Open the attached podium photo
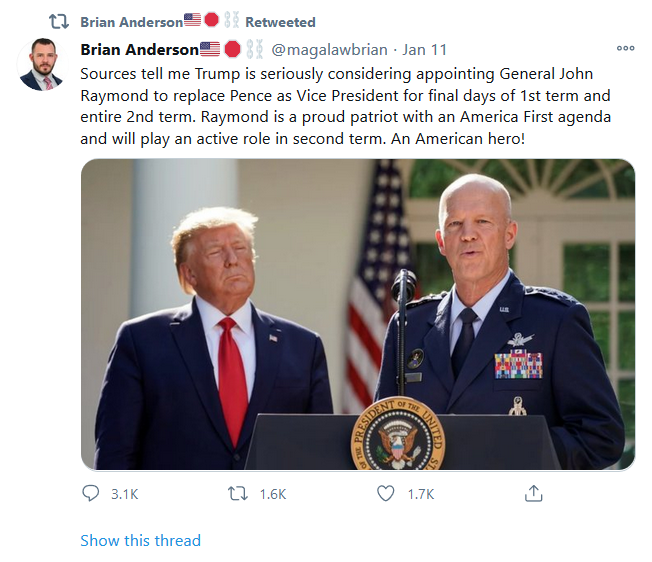The image size is (652, 562). pyautogui.click(x=358, y=315)
